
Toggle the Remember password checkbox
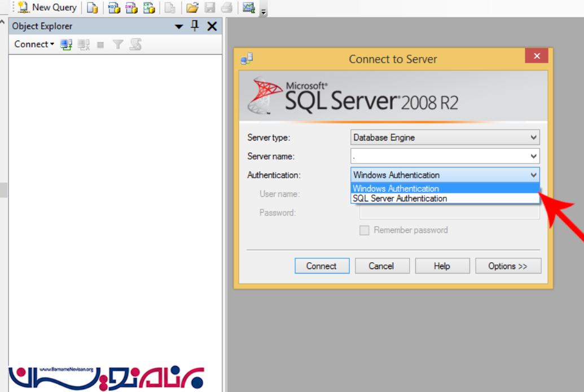click(x=365, y=230)
